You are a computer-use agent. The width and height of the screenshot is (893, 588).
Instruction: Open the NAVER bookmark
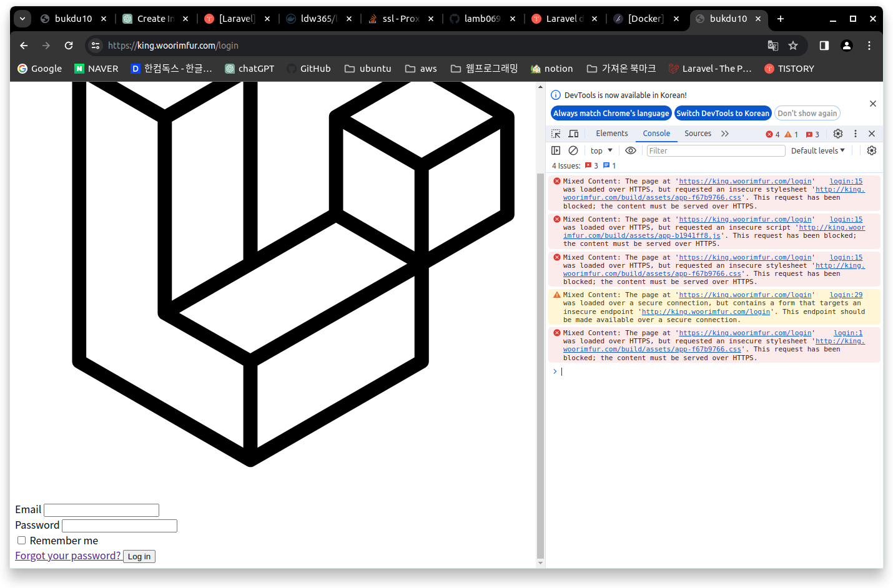point(96,69)
